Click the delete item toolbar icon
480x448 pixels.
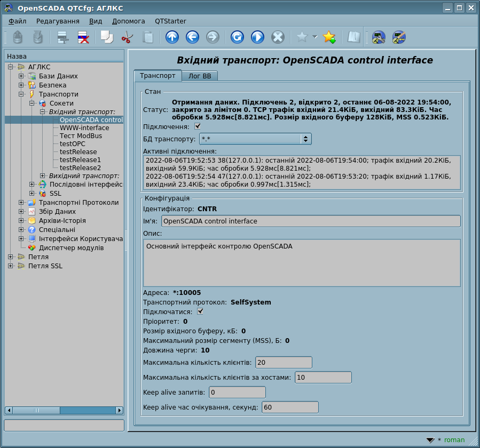click(83, 37)
